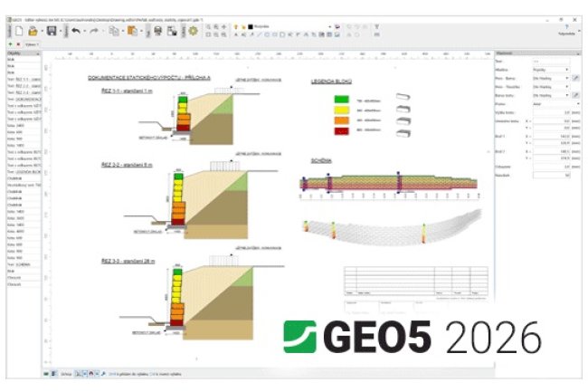Click the black color swatch in toolbar
This screenshot has height=392, width=588.
(x=251, y=26)
